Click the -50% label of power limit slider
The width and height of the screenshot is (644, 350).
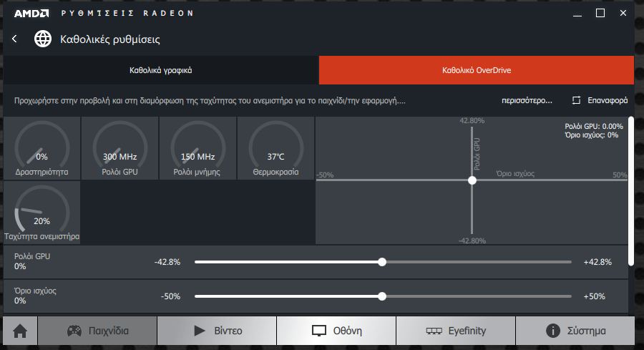(170, 296)
